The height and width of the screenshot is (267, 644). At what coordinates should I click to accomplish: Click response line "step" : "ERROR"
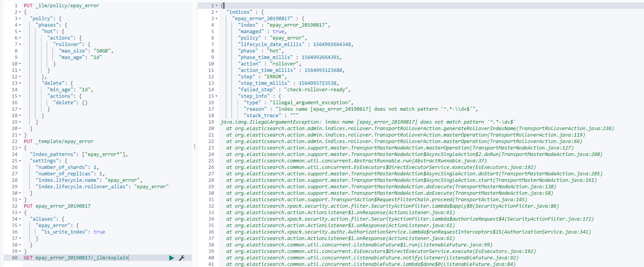[262, 77]
